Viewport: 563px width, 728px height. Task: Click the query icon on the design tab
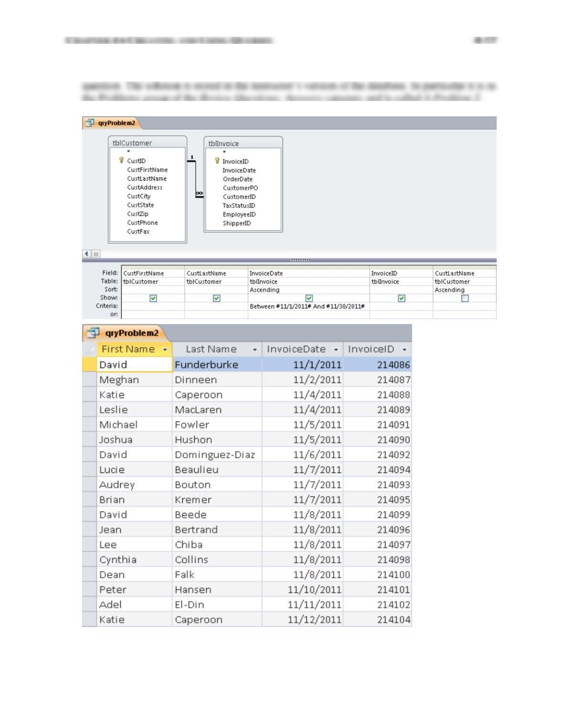coord(89,123)
